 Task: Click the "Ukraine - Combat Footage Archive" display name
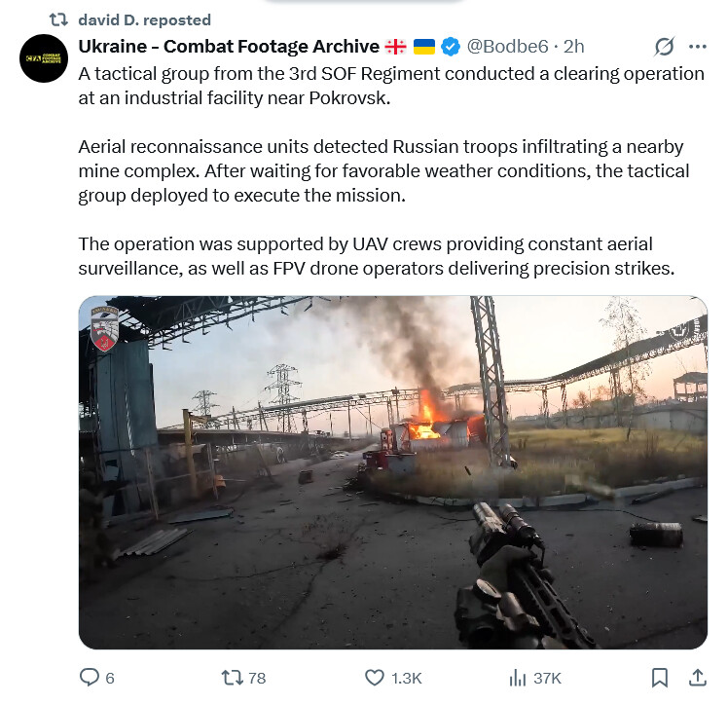pyautogui.click(x=229, y=46)
